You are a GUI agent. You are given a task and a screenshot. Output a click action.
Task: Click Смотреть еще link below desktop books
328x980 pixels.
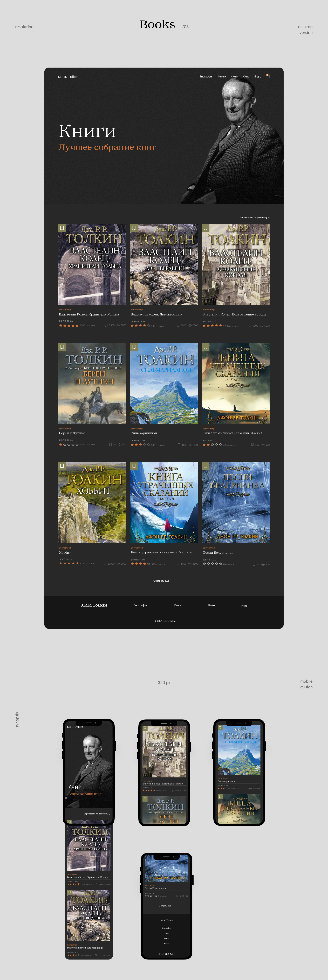(x=164, y=581)
